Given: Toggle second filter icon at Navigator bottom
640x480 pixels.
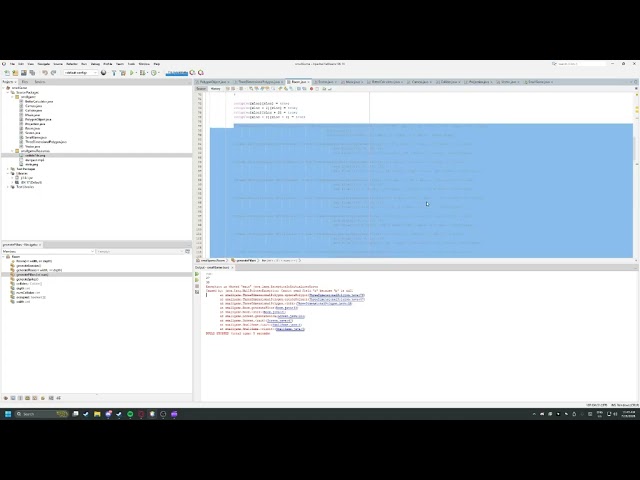Looking at the screenshot, I should [13, 398].
